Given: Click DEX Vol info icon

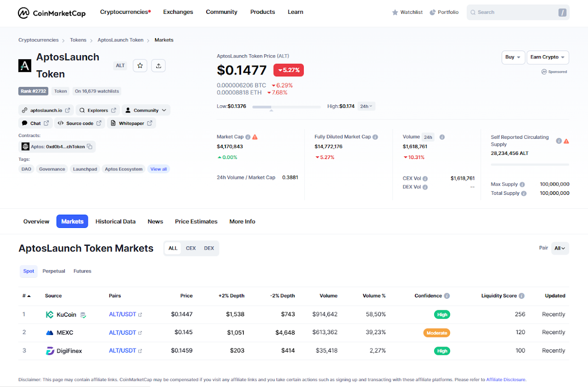Looking at the screenshot, I should pos(425,187).
